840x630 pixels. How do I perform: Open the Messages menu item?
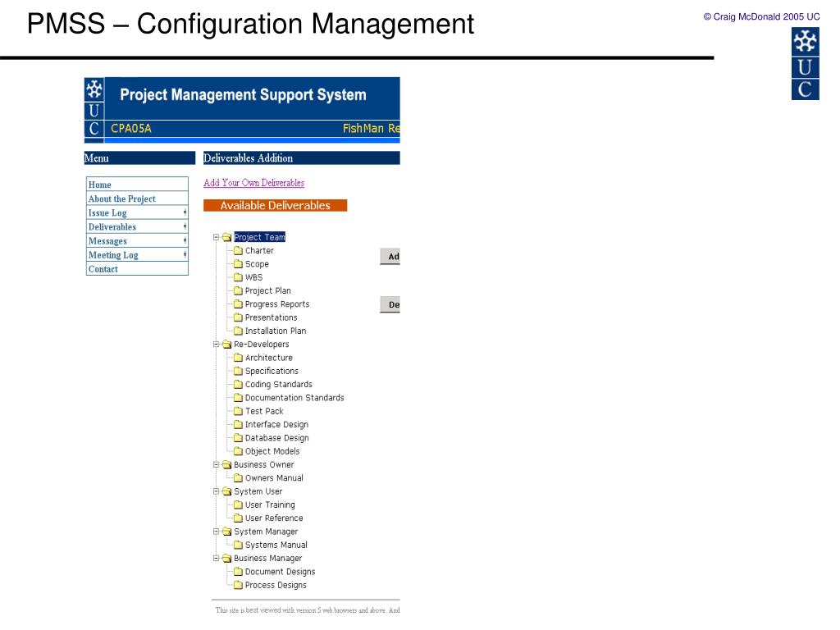point(137,241)
